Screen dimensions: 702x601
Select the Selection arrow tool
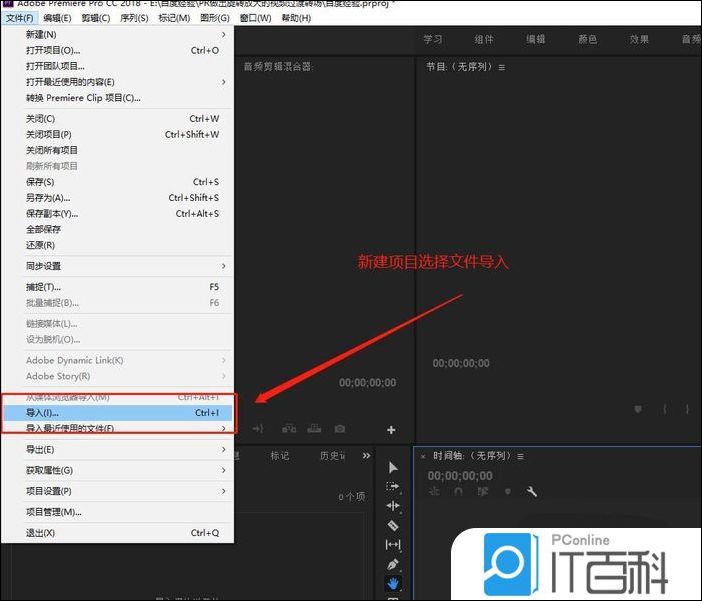(393, 468)
